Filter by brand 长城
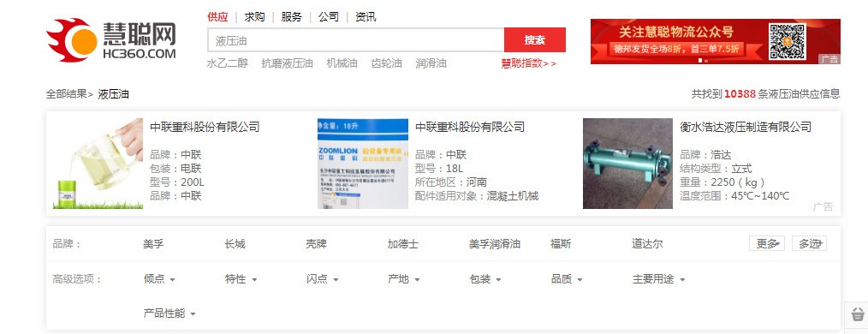This screenshot has width=868, height=334. point(235,244)
